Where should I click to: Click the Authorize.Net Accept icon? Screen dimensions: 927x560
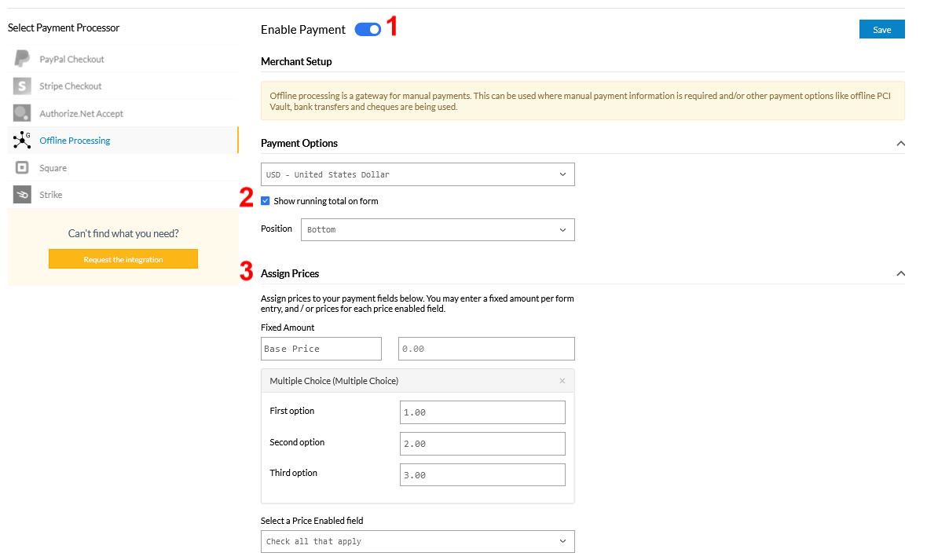click(22, 113)
